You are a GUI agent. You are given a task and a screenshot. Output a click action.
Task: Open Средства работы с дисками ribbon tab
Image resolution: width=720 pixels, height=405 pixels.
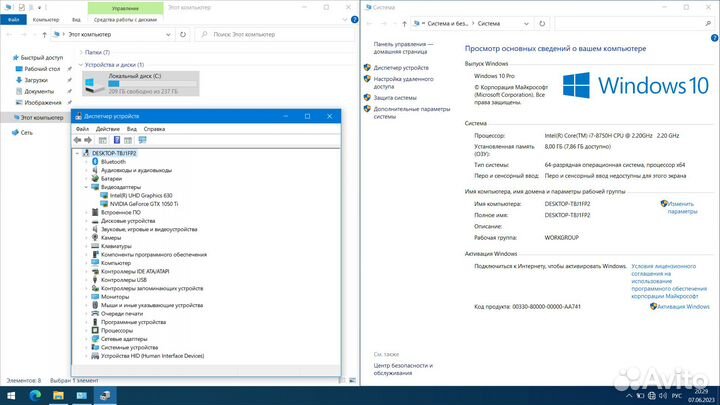(x=125, y=20)
